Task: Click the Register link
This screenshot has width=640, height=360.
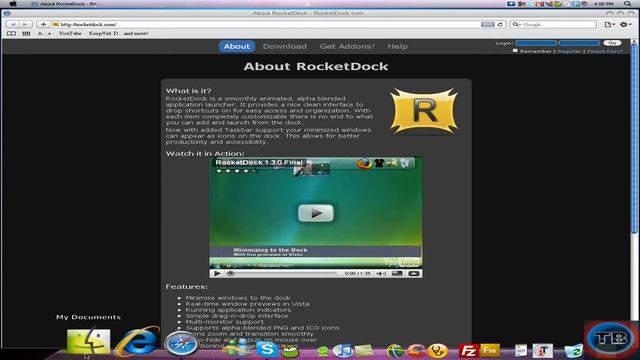Action: (x=569, y=51)
